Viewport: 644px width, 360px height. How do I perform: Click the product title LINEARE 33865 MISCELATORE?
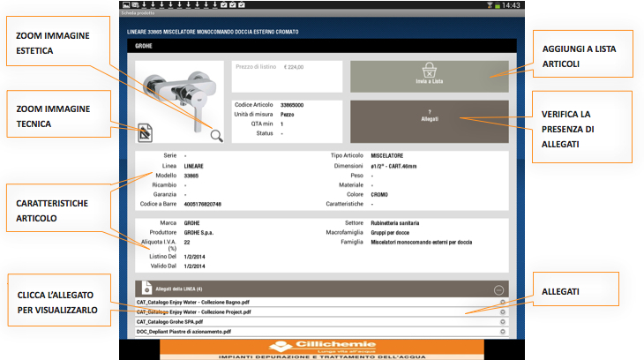(213, 32)
